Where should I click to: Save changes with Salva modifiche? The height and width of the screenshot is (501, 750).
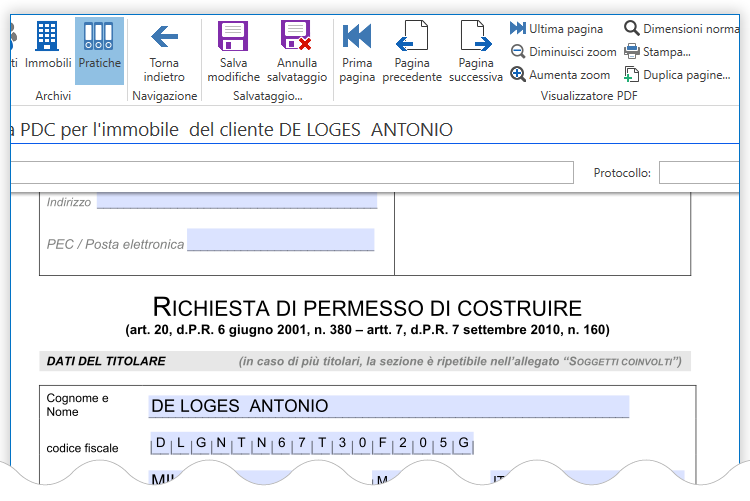[233, 51]
